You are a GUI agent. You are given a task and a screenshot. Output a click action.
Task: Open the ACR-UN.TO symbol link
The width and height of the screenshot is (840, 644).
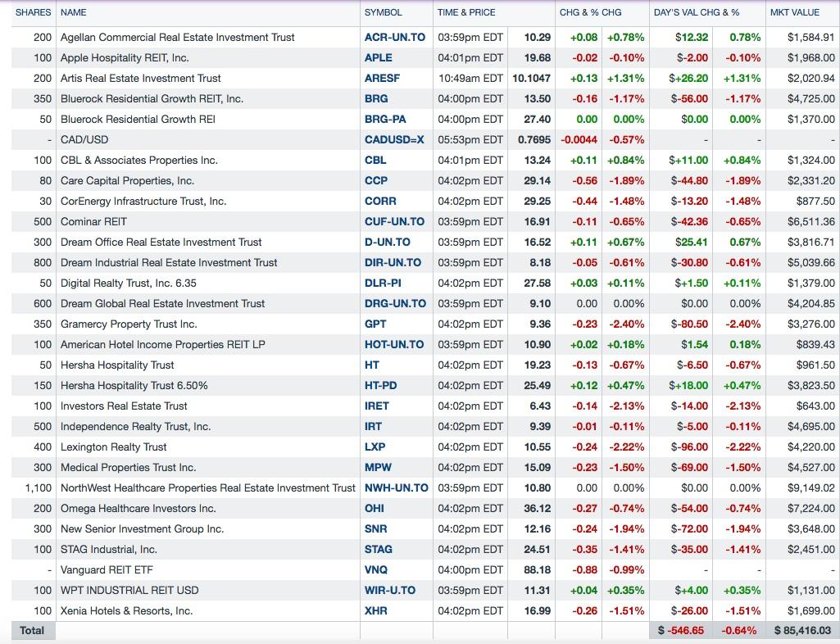click(395, 38)
